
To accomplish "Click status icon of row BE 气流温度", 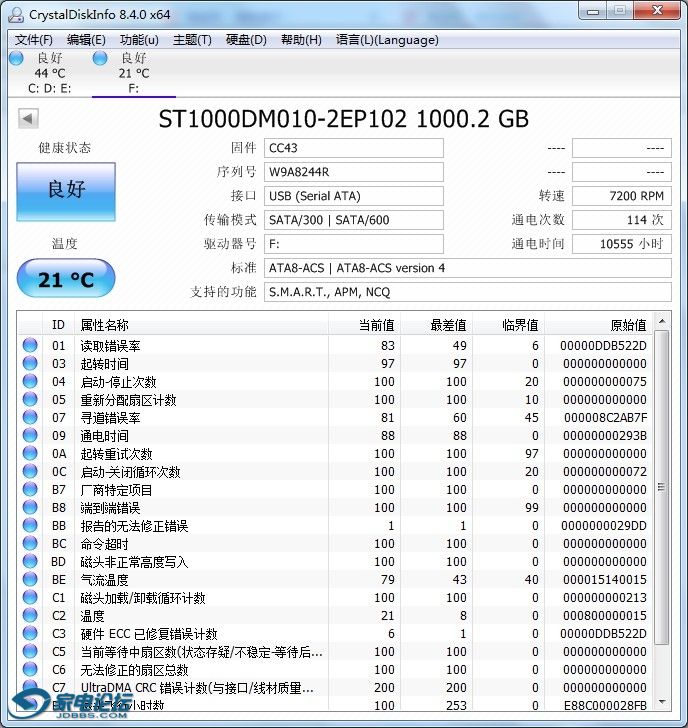I will [30, 579].
